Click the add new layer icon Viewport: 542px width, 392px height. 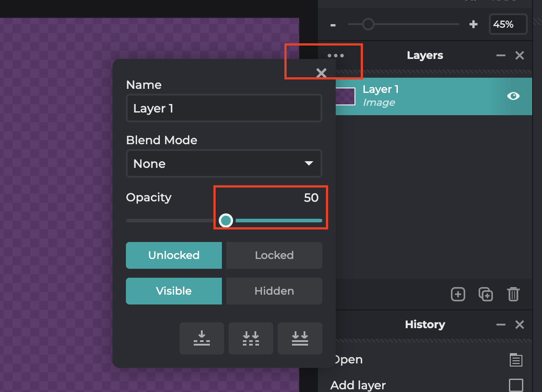click(x=458, y=294)
